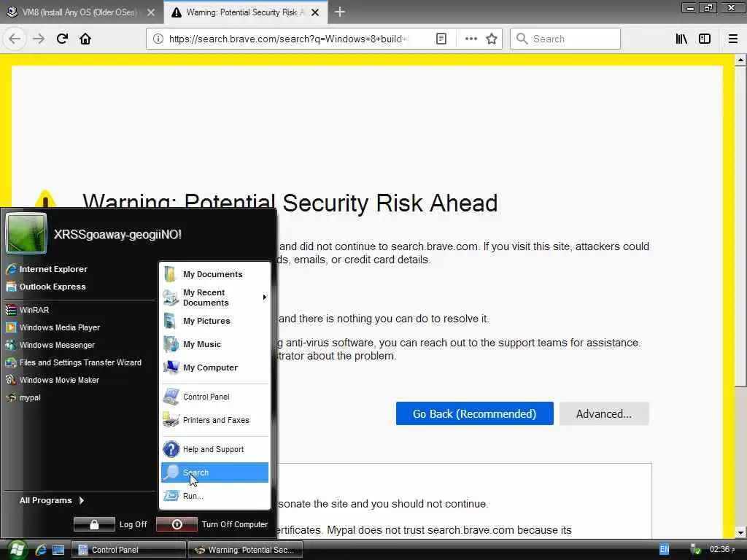Open My Pictures folder

coord(215,321)
